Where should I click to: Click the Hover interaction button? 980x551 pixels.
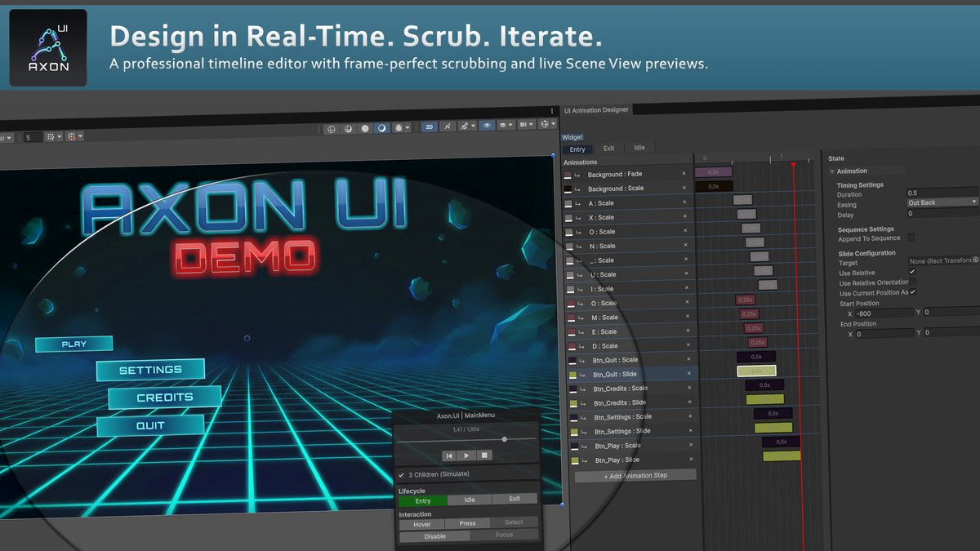tap(421, 524)
